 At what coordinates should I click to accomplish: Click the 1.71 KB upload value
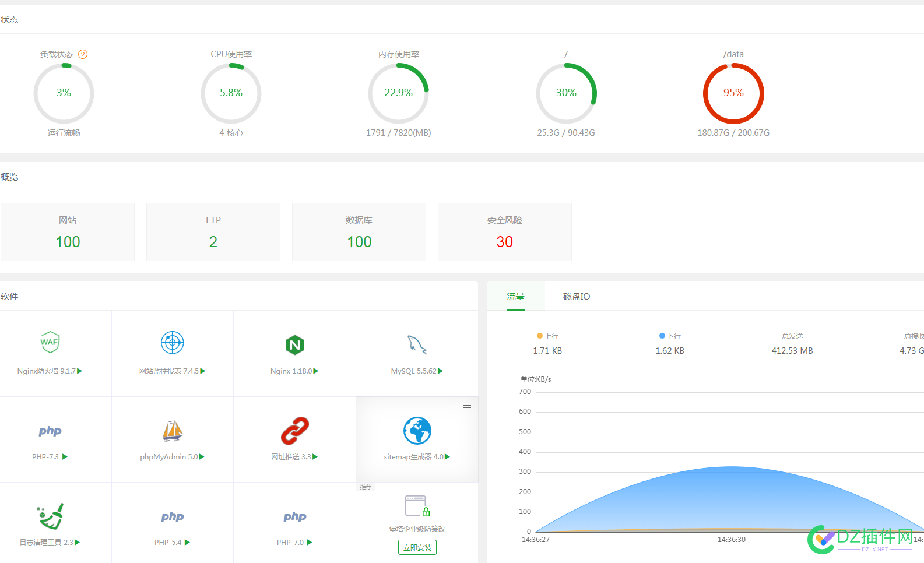click(547, 351)
